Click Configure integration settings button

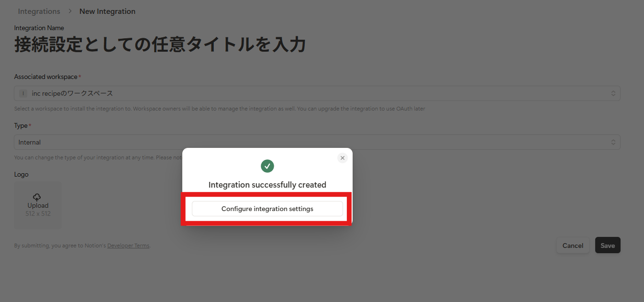coord(267,209)
